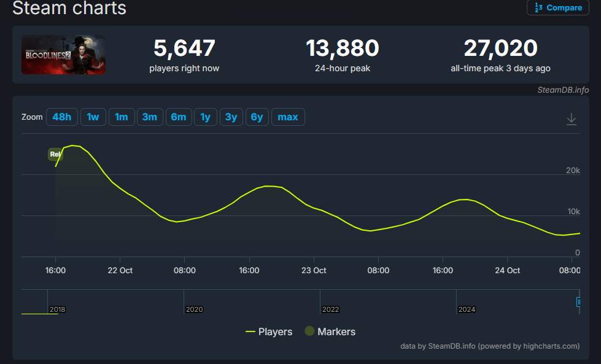Viewport: 601px width, 364px height.
Task: Click the Release marker on the chart
Action: point(55,154)
